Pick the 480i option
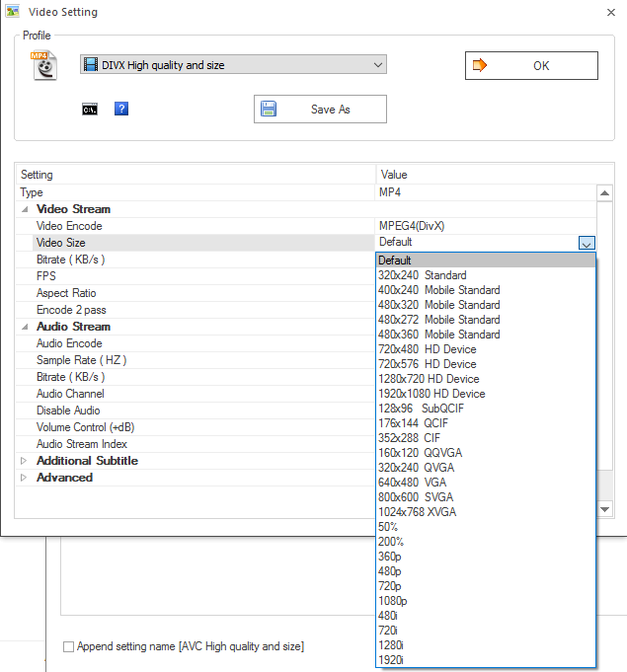 486,616
